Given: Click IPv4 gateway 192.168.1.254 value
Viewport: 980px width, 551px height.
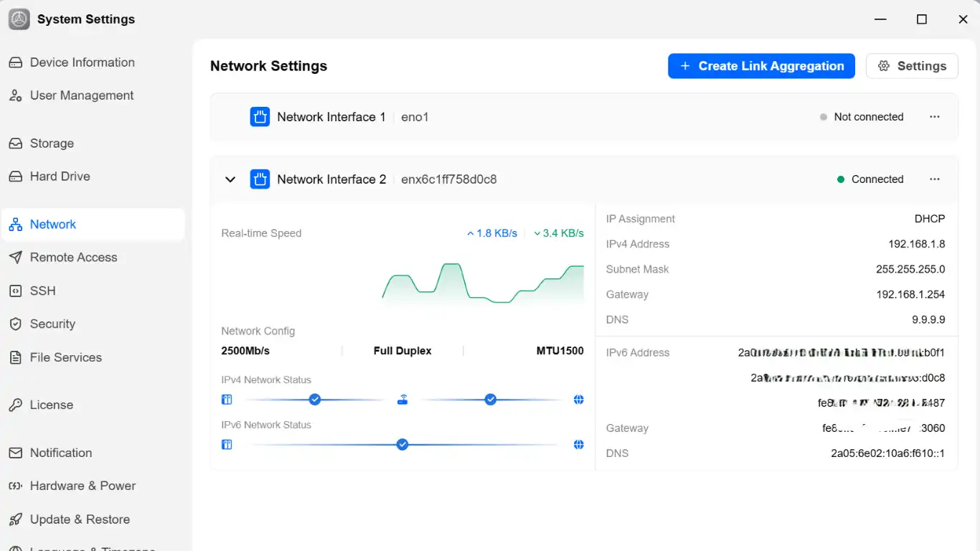Looking at the screenshot, I should [910, 295].
